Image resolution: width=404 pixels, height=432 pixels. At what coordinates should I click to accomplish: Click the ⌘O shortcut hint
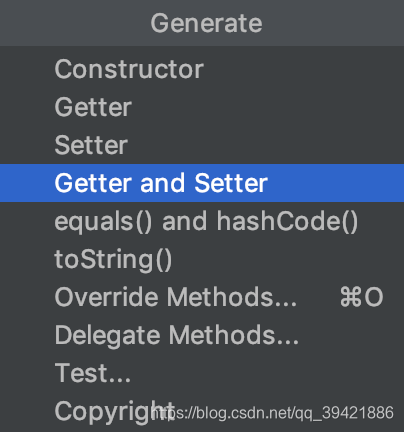coord(361,297)
